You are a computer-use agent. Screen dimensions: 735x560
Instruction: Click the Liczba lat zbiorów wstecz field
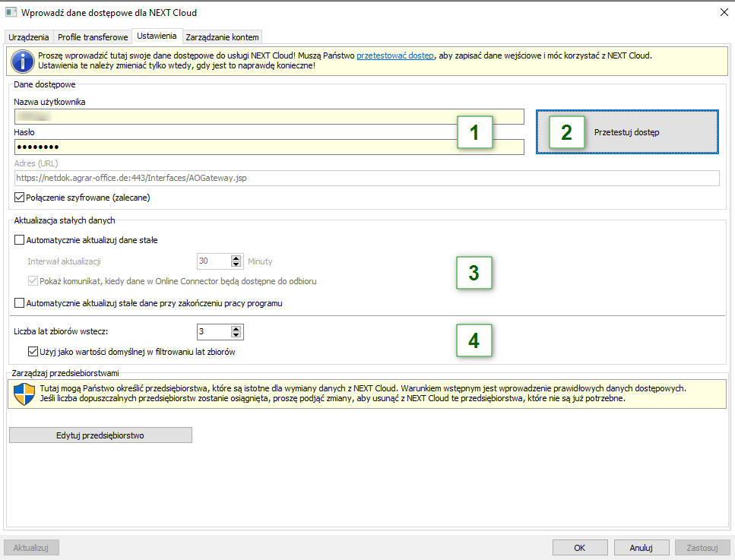pyautogui.click(x=214, y=332)
